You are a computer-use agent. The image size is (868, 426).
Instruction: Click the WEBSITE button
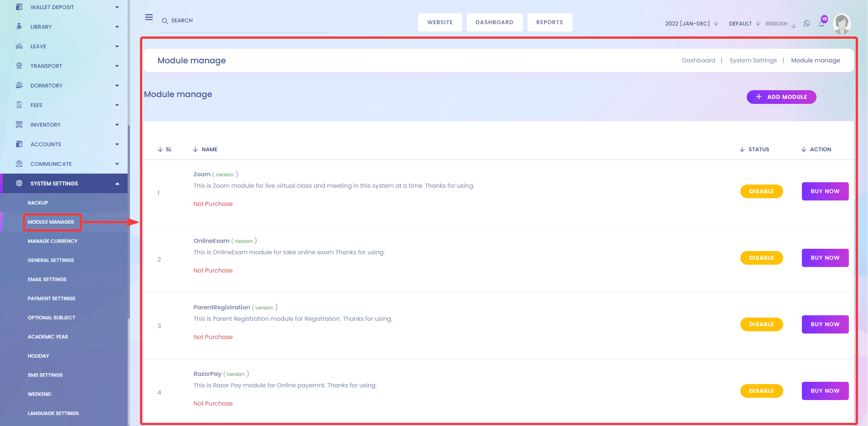point(440,22)
